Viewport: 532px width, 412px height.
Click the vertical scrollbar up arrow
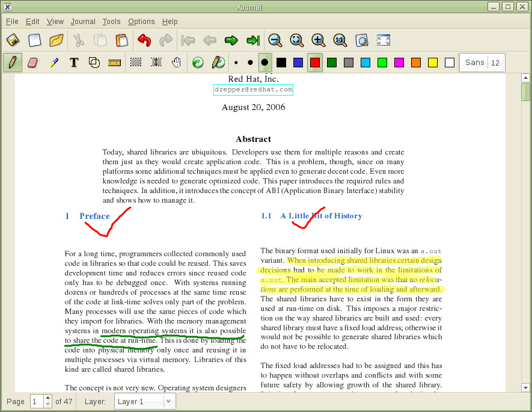pos(525,78)
